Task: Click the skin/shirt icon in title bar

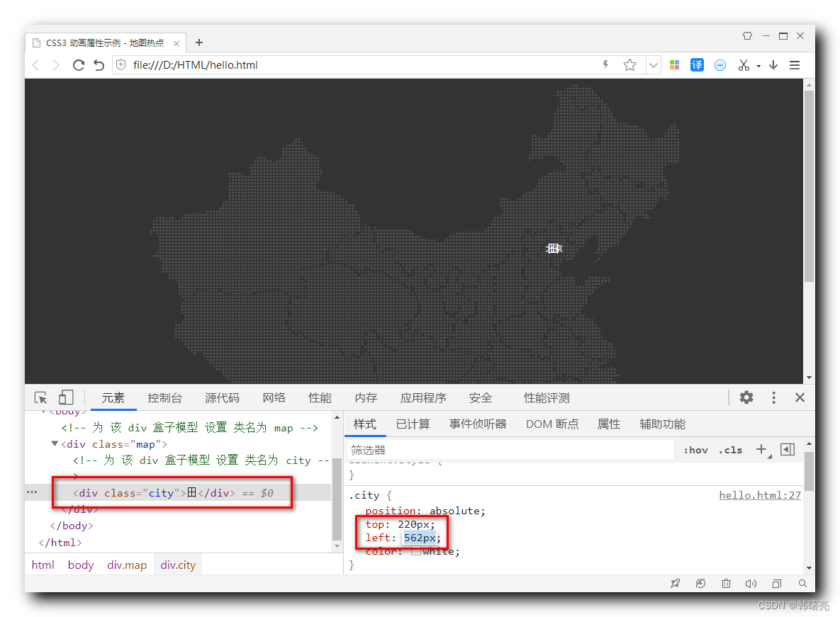Action: (747, 36)
